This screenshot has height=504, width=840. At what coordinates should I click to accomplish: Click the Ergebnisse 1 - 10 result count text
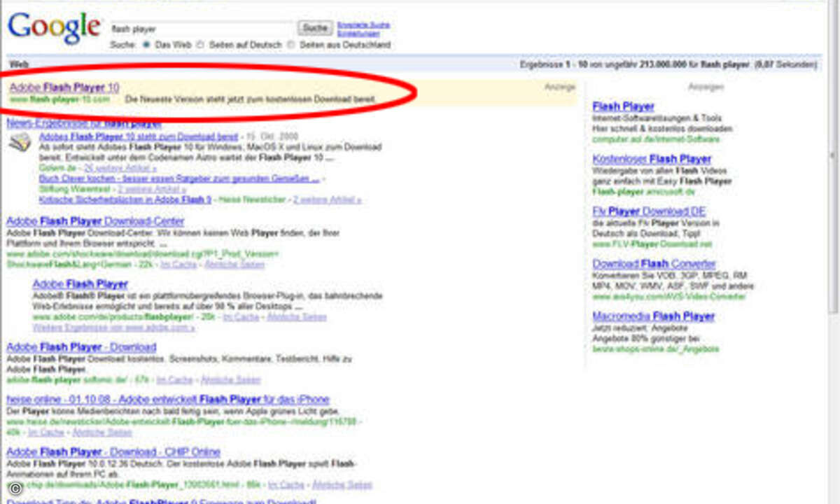tap(668, 64)
